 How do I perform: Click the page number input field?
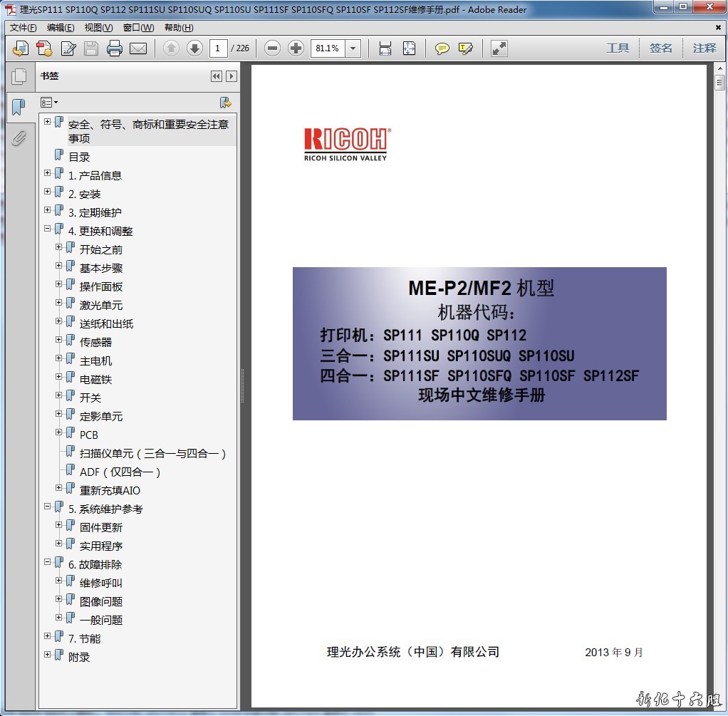point(218,48)
